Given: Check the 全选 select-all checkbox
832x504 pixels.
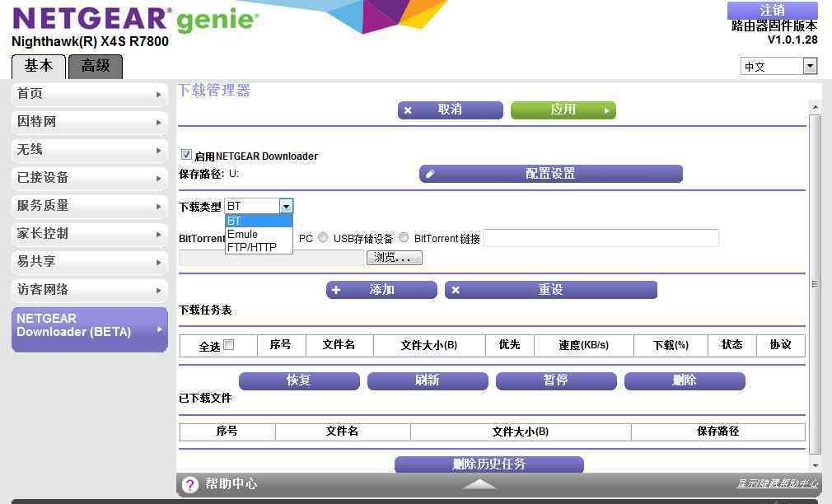Looking at the screenshot, I should (229, 345).
